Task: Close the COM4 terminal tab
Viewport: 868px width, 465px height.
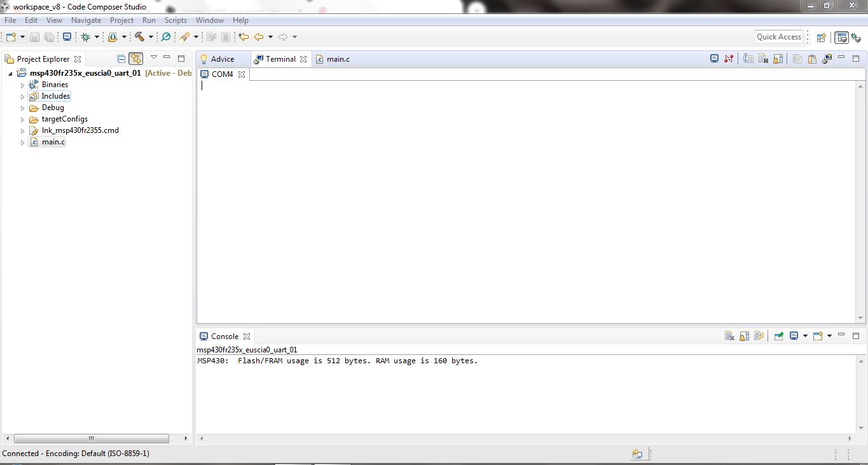Action: pyautogui.click(x=242, y=74)
